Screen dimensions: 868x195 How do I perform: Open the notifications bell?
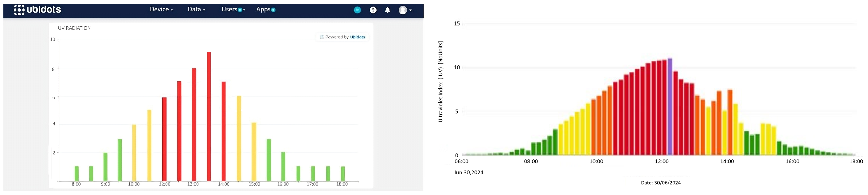point(388,10)
